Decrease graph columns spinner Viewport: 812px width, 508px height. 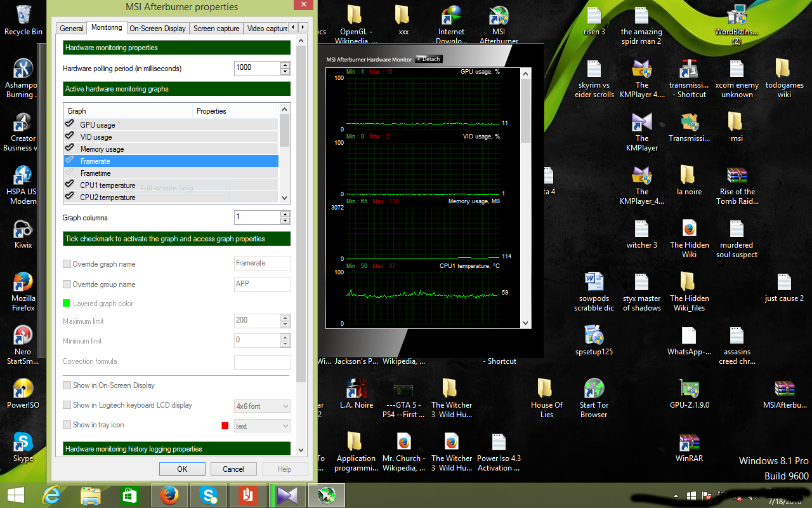tap(285, 221)
